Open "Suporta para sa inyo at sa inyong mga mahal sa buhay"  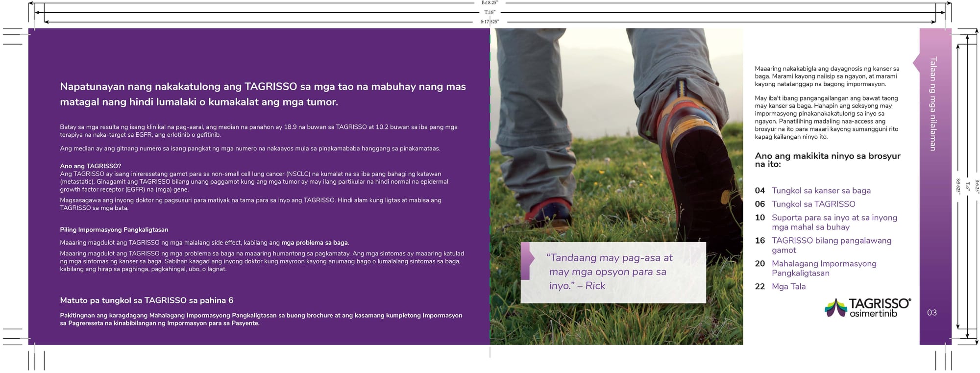pos(834,222)
